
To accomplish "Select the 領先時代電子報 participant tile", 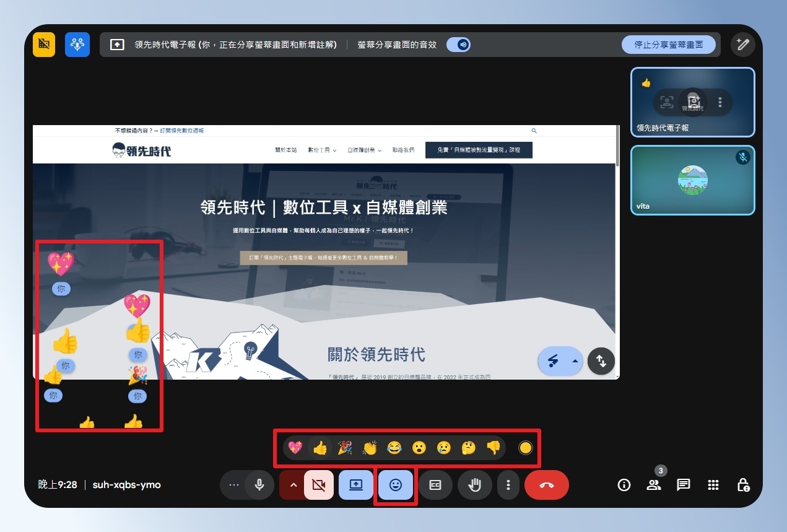I will 693,102.
